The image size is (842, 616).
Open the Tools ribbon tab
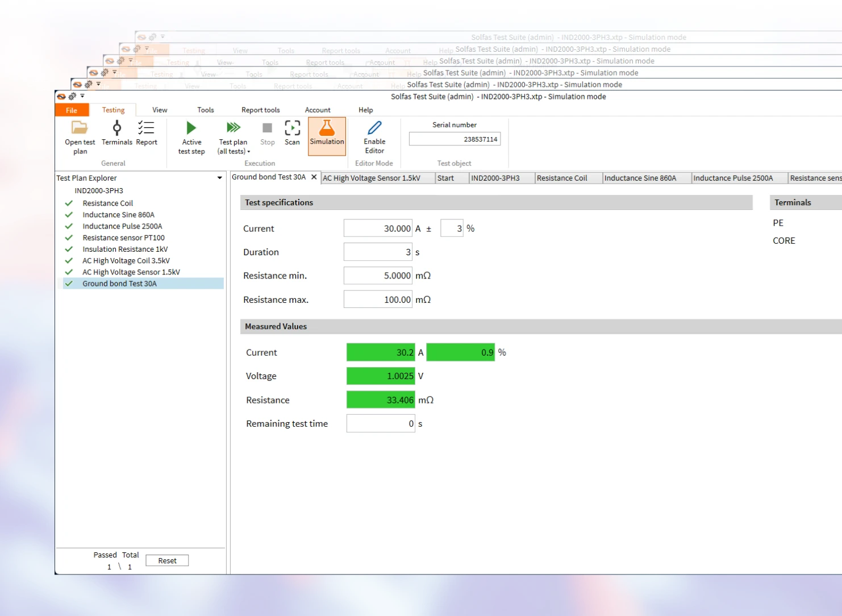(206, 110)
